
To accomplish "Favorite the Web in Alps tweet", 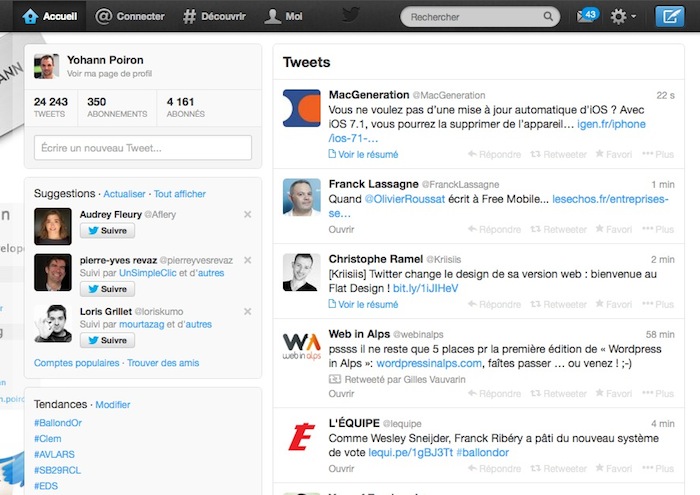I will click(x=614, y=394).
